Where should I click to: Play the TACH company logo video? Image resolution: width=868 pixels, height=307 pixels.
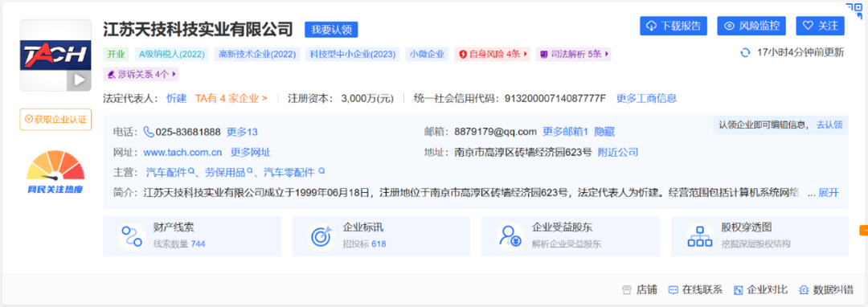click(79, 80)
